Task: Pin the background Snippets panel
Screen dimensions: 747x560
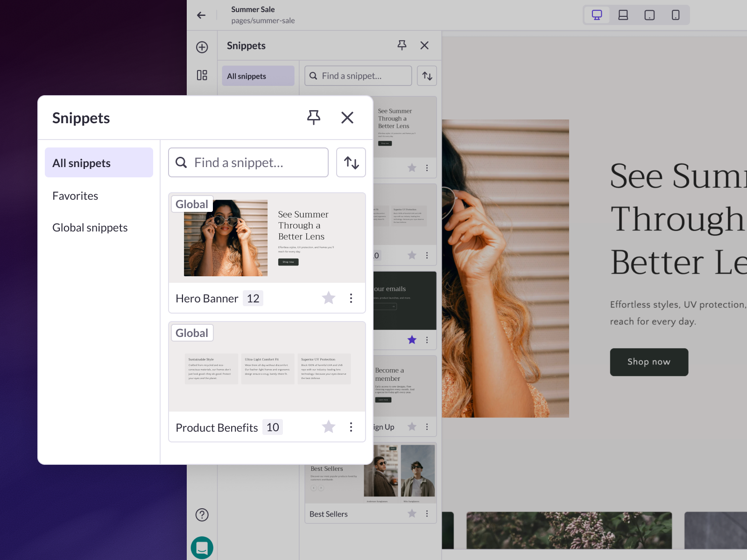Action: (x=402, y=45)
